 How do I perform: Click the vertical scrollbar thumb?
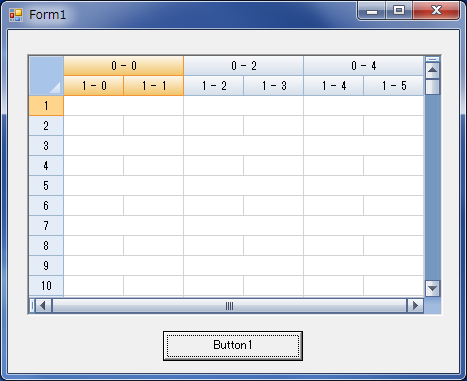pos(432,86)
